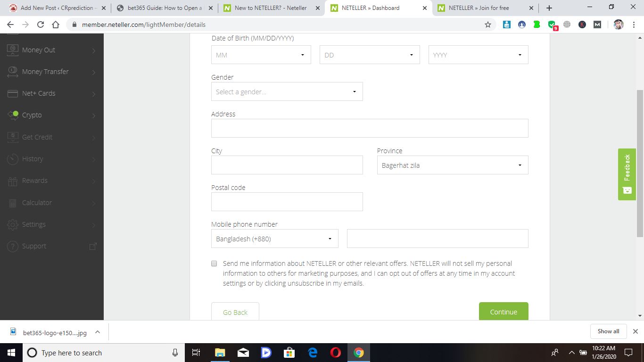Click the page vertical scrollbar thumb
The height and width of the screenshot is (362, 644).
point(640,163)
